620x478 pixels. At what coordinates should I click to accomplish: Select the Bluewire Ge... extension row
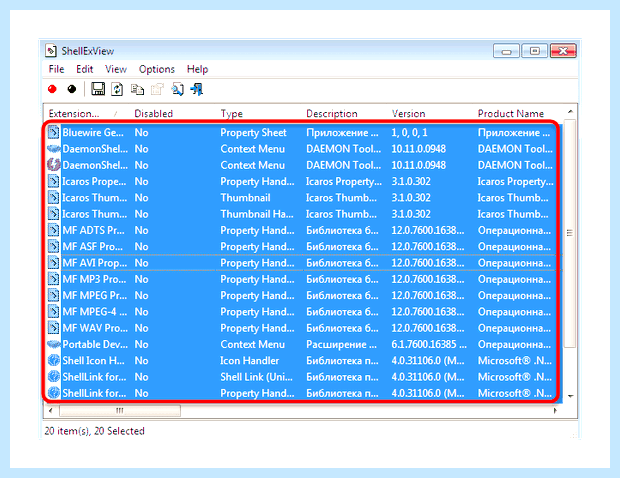[x=303, y=132]
